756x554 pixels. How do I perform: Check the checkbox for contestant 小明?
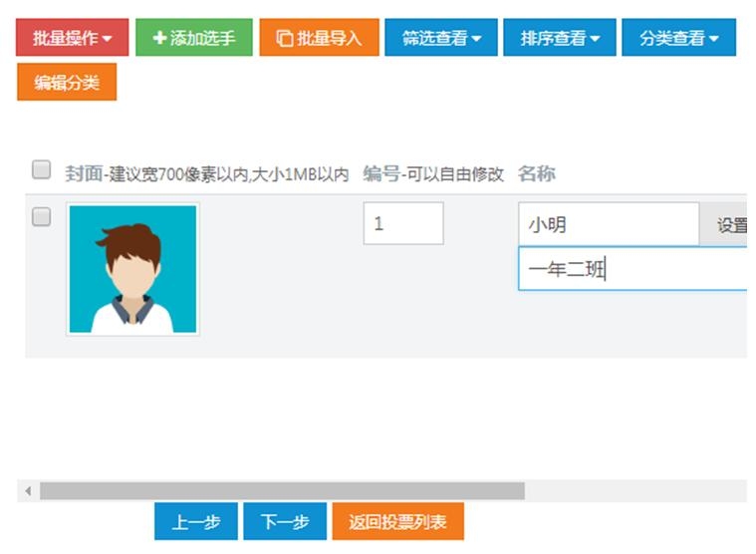41,217
